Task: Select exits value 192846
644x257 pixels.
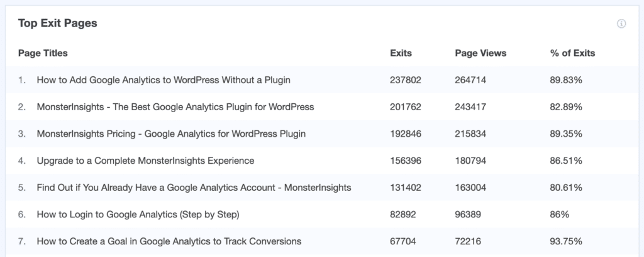Action: pyautogui.click(x=406, y=134)
